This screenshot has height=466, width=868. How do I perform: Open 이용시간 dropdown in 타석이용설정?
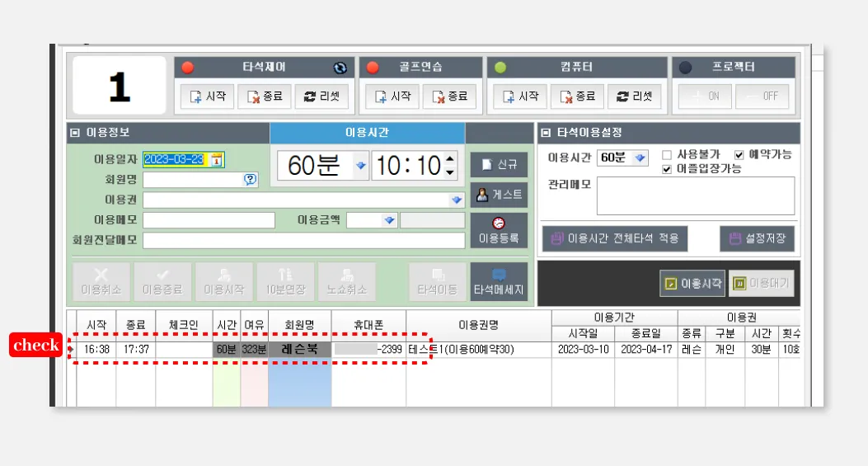[640, 158]
